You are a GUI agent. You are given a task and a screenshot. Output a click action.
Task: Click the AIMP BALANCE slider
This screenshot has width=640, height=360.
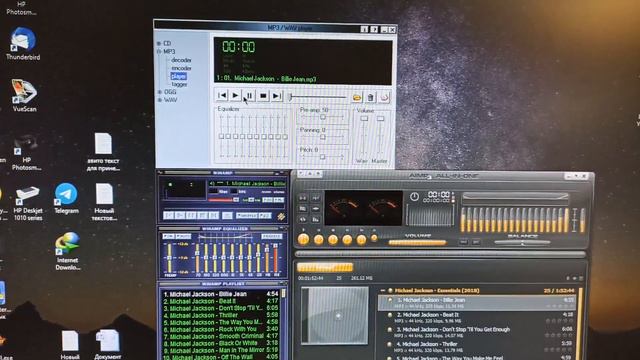pyautogui.click(x=522, y=242)
